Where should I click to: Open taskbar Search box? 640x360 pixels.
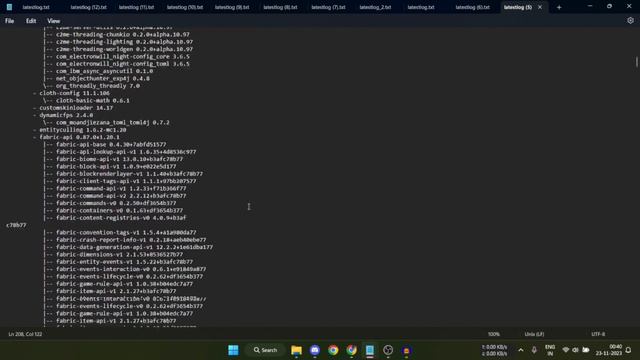coord(265,350)
